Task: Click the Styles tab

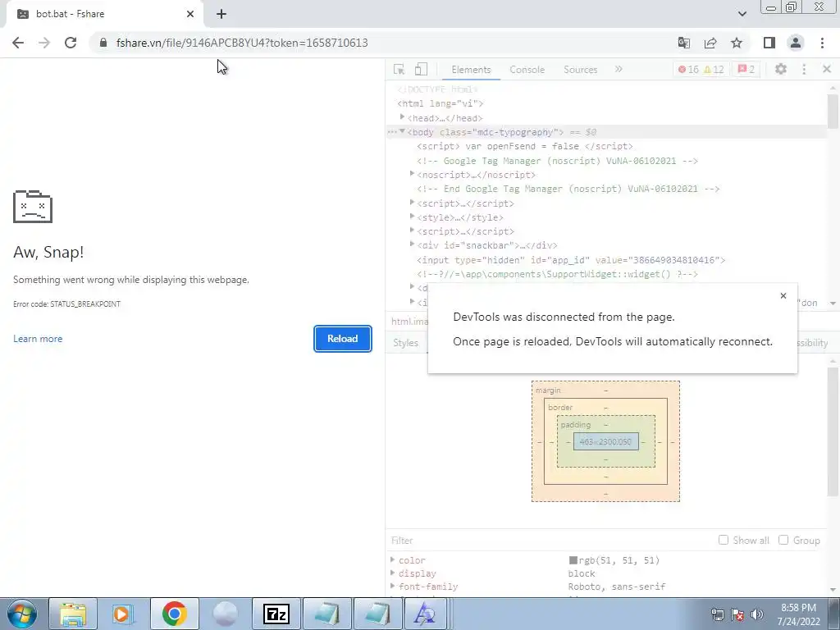Action: point(405,343)
